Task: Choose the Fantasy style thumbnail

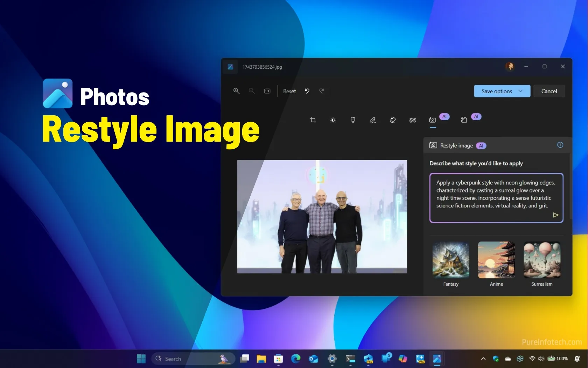Action: tap(451, 260)
